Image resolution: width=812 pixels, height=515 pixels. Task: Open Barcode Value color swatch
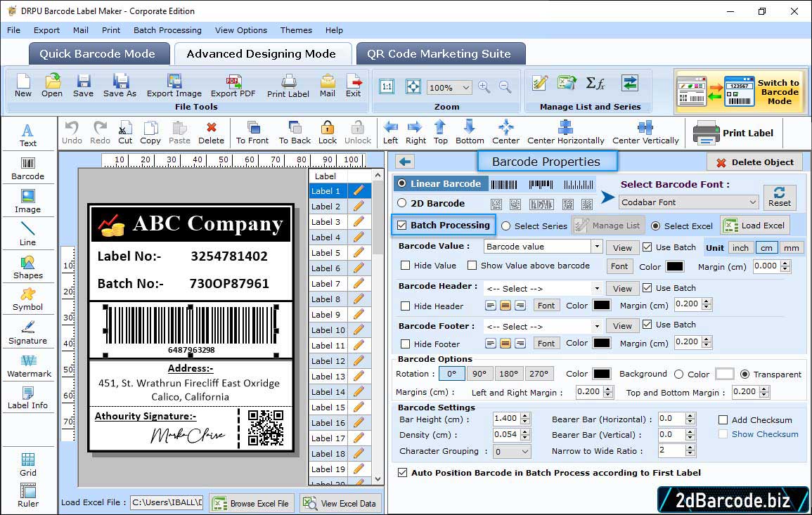point(675,266)
